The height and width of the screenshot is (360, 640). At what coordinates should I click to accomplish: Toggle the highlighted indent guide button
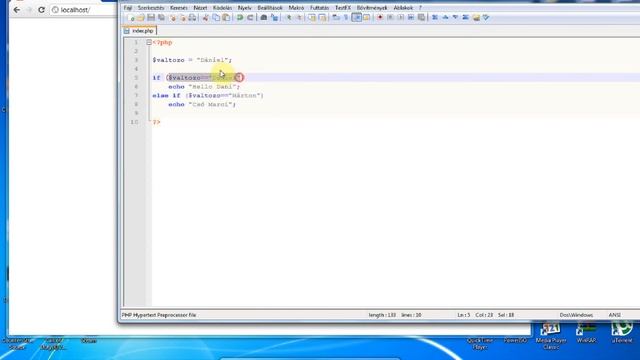pyautogui.click(x=356, y=18)
